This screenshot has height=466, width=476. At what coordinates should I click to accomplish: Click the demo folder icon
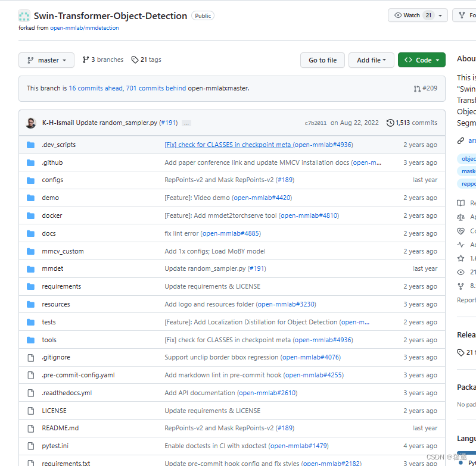[x=30, y=198]
